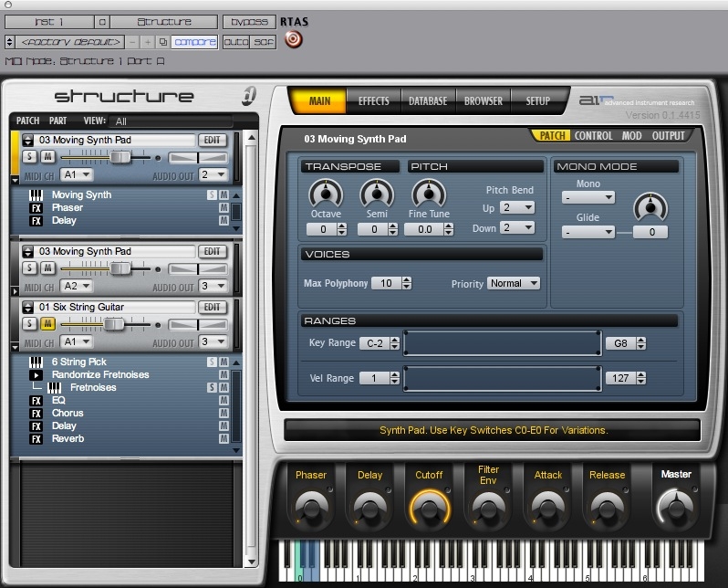Viewport: 728px width, 588px height.
Task: Click the keyboard icon beside Fretnoises
Action: (x=55, y=388)
